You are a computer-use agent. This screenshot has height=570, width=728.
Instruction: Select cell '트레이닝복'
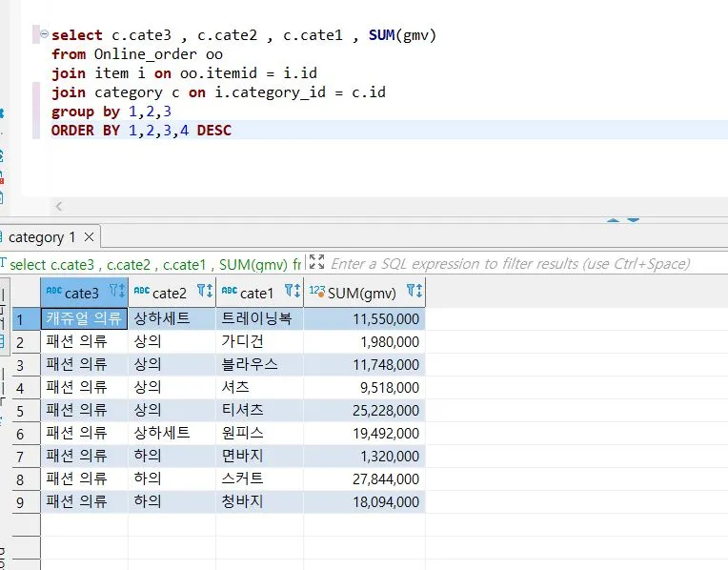coord(259,318)
